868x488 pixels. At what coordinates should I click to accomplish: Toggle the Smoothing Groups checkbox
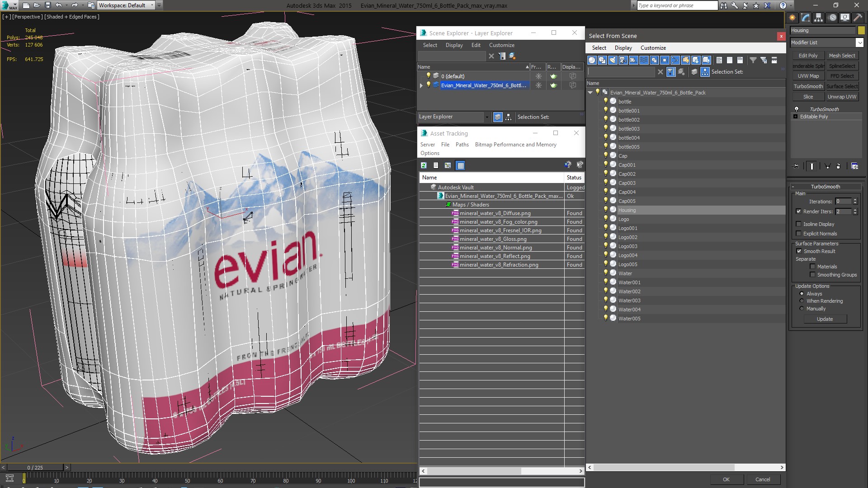(812, 275)
